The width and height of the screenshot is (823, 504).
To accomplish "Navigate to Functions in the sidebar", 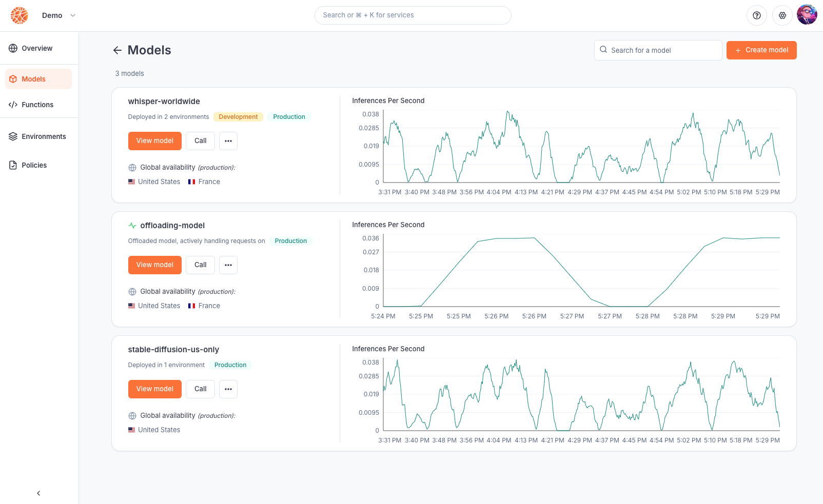I will coord(37,105).
